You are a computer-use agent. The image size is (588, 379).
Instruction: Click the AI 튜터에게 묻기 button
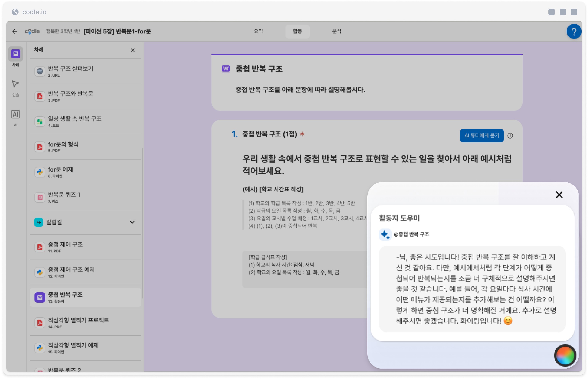[x=481, y=135]
